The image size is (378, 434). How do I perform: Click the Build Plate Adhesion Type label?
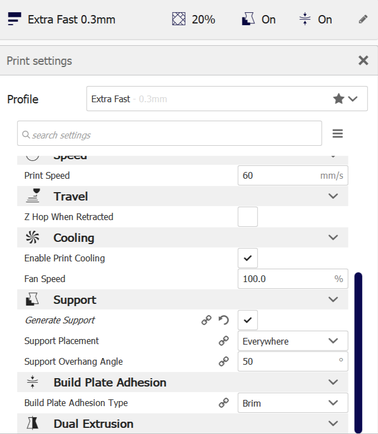[76, 403]
